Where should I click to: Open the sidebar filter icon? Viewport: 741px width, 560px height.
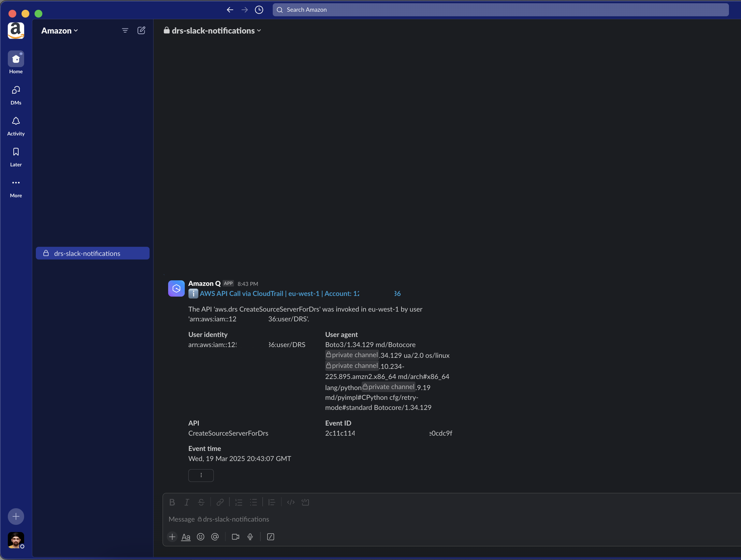125,31
